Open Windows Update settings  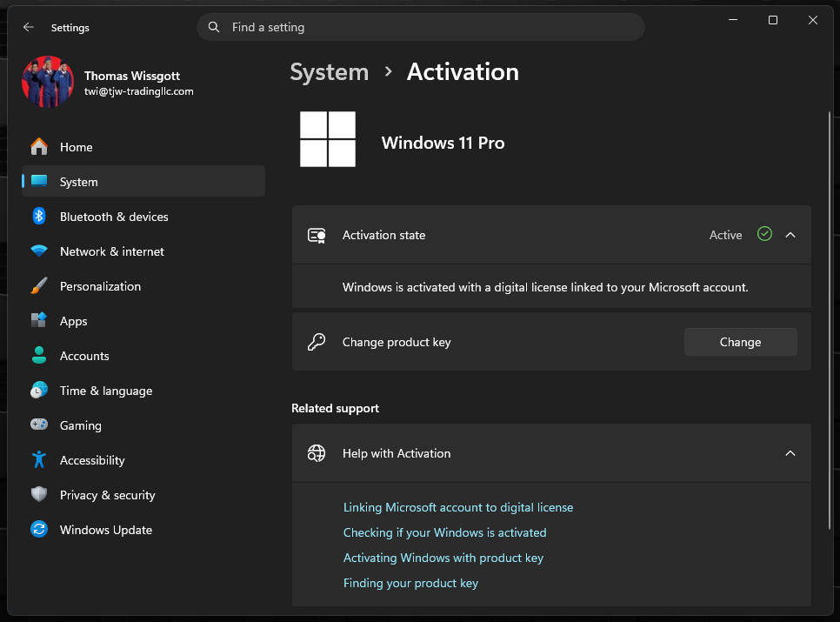(x=143, y=530)
